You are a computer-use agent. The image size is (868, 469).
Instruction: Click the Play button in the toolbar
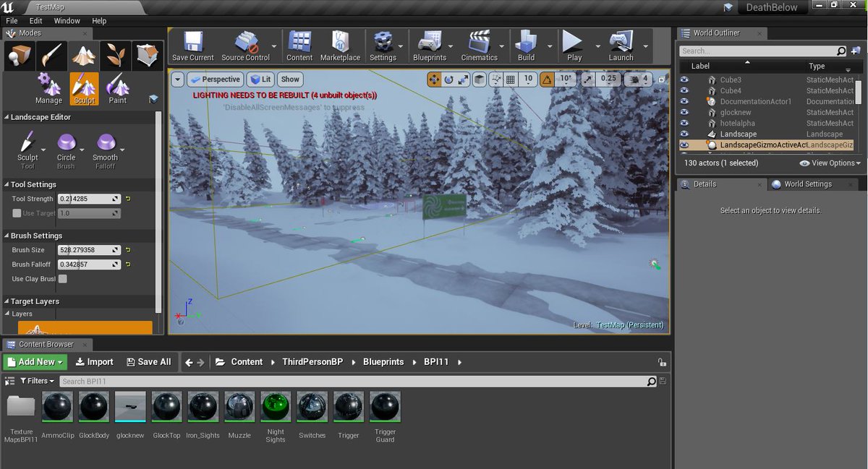coord(574,46)
